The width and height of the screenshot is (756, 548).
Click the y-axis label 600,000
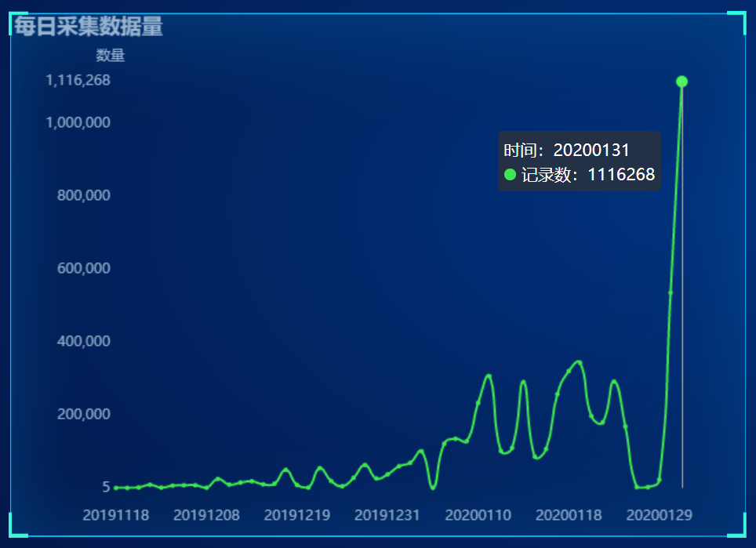click(x=84, y=268)
